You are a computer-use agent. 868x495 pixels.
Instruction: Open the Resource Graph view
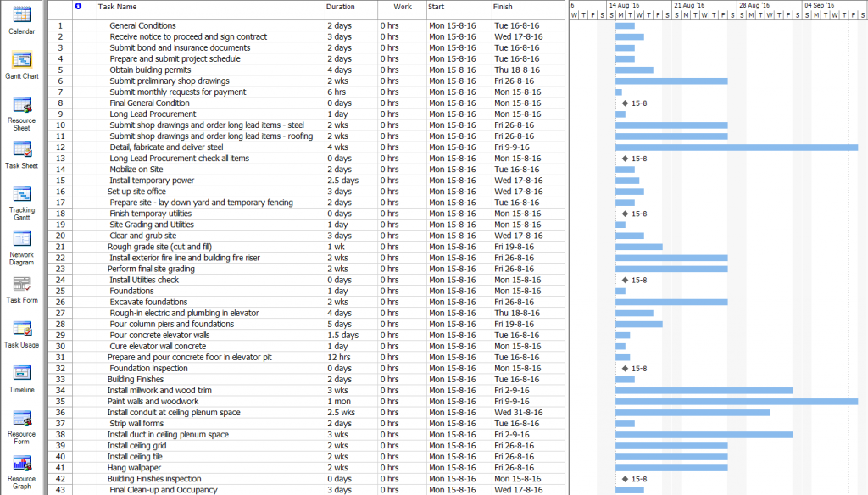(21, 470)
